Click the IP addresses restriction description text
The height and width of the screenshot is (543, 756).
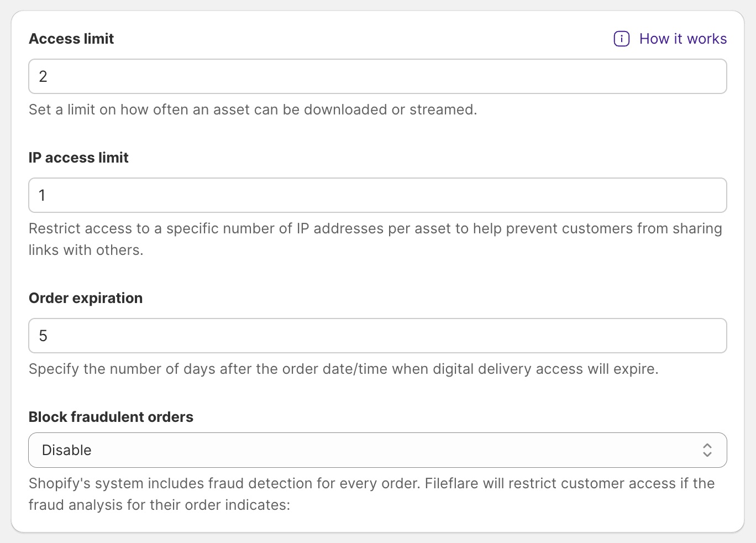click(x=375, y=229)
